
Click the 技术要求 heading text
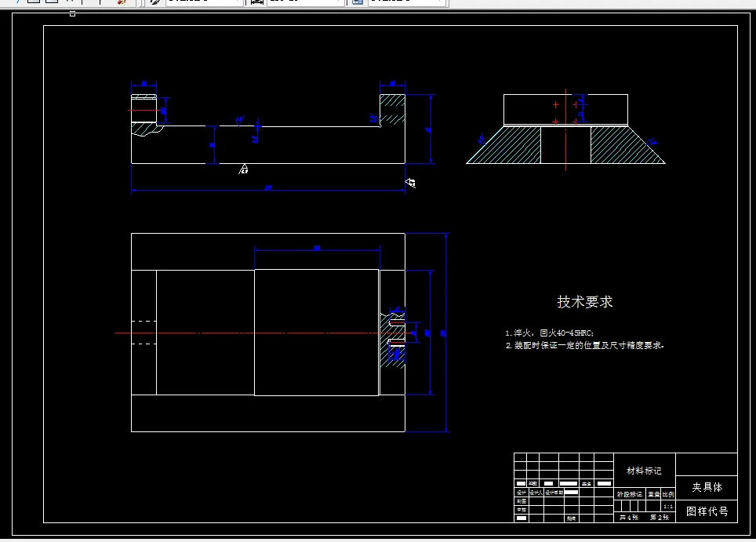tap(586, 301)
